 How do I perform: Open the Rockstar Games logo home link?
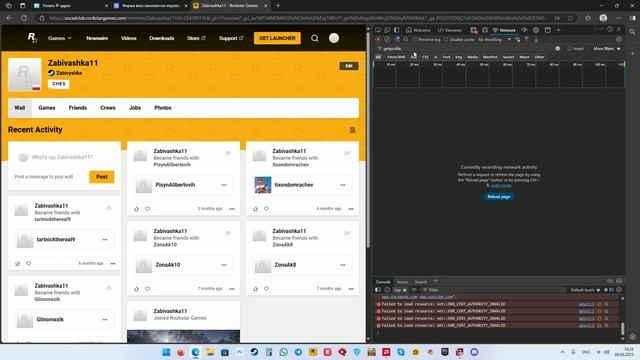pos(32,38)
